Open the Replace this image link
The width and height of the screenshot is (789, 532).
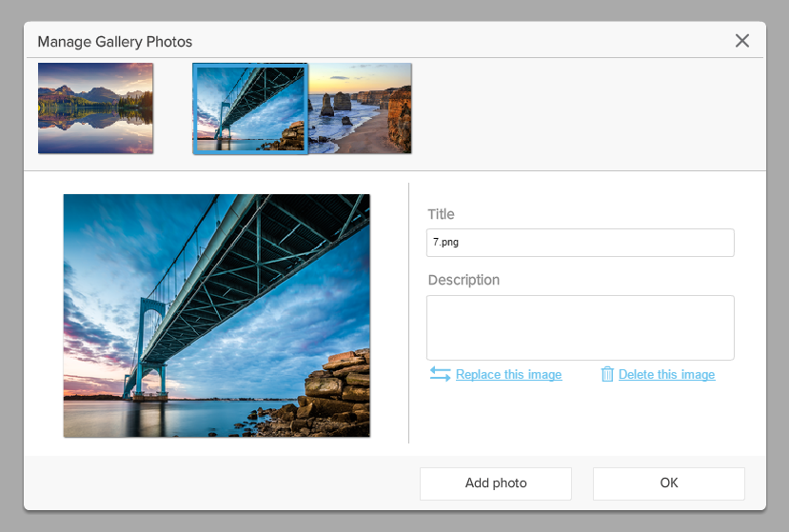508,375
